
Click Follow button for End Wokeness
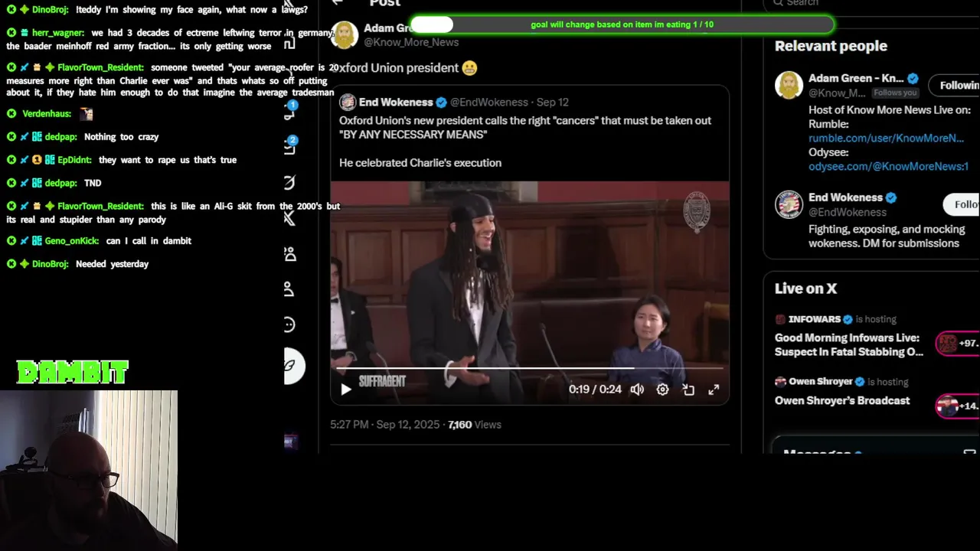point(963,204)
